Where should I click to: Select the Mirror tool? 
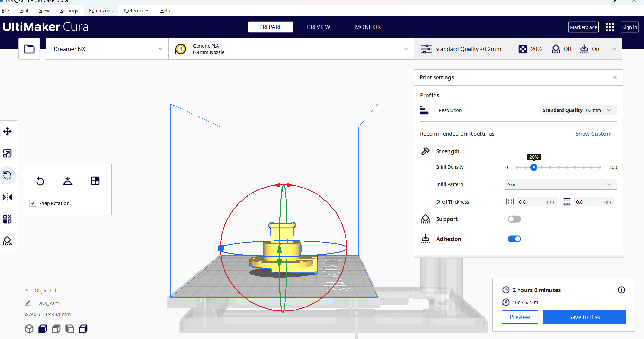point(7,197)
